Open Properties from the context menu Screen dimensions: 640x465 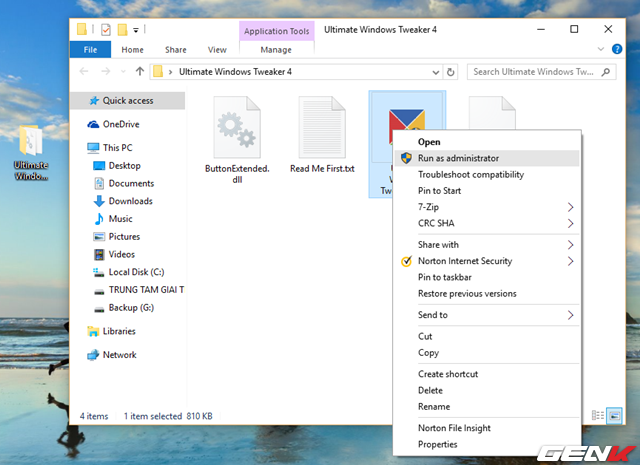487,444
